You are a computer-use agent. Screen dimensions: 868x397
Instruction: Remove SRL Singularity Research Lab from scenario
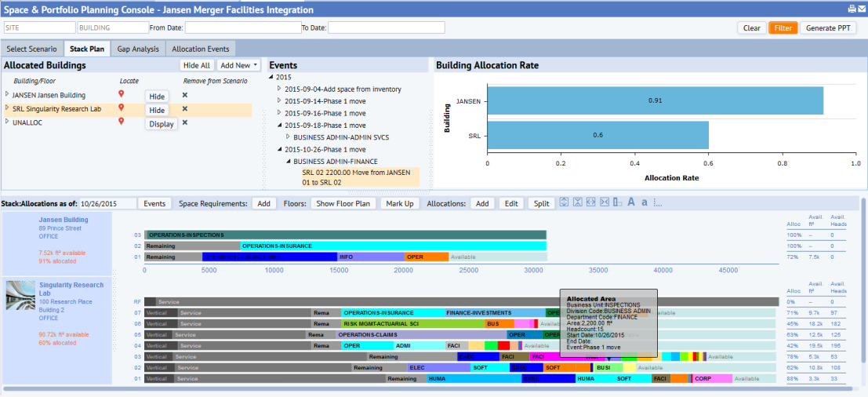(185, 109)
